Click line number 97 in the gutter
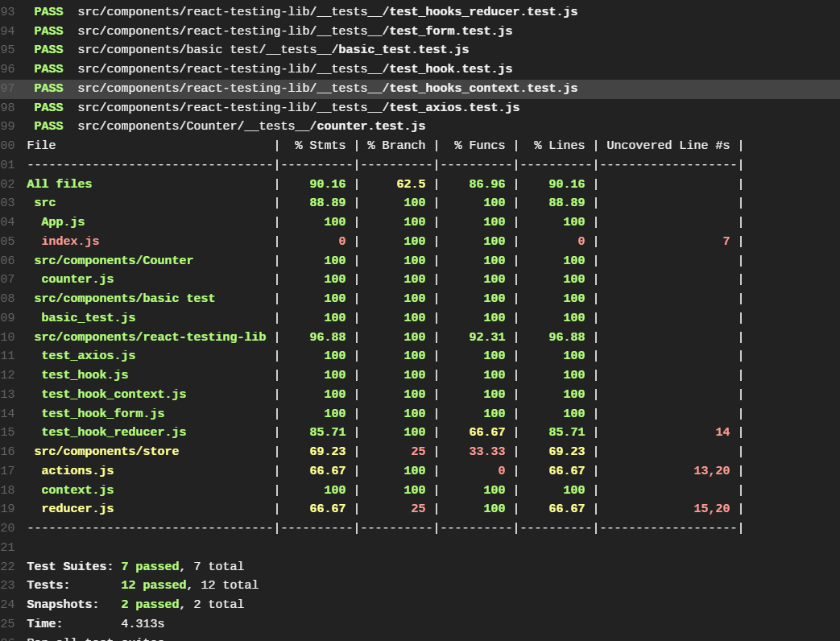Screen dimensions: 840x641 point(9,89)
